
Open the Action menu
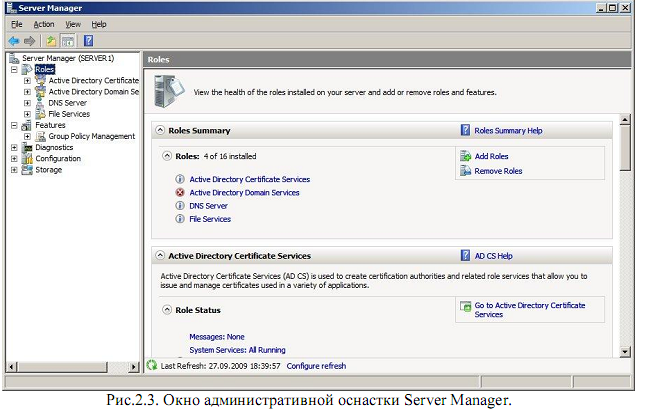[x=44, y=24]
